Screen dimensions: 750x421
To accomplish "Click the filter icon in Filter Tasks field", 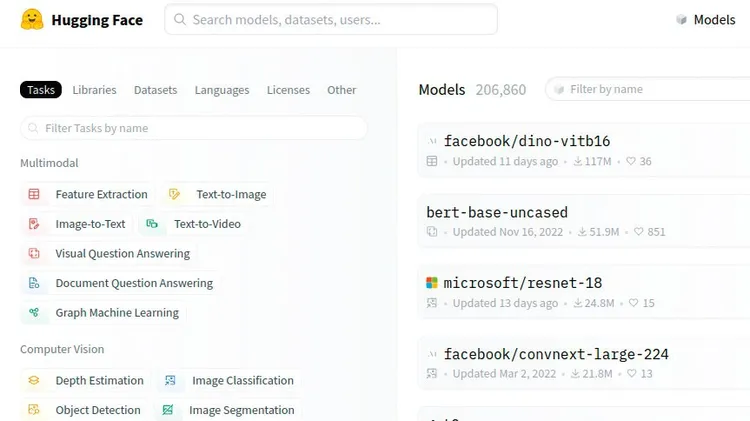I will pyautogui.click(x=33, y=128).
